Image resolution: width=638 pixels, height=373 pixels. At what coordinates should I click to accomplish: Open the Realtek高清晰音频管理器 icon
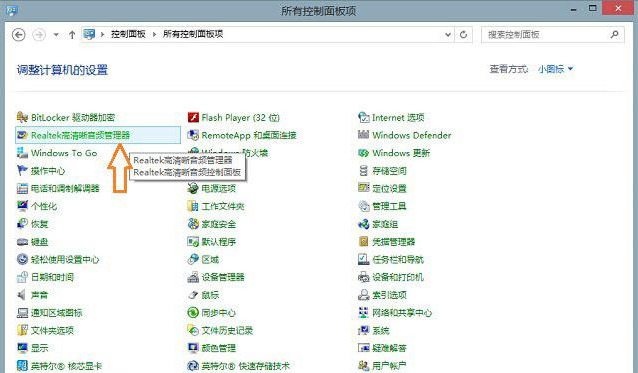pyautogui.click(x=22, y=135)
